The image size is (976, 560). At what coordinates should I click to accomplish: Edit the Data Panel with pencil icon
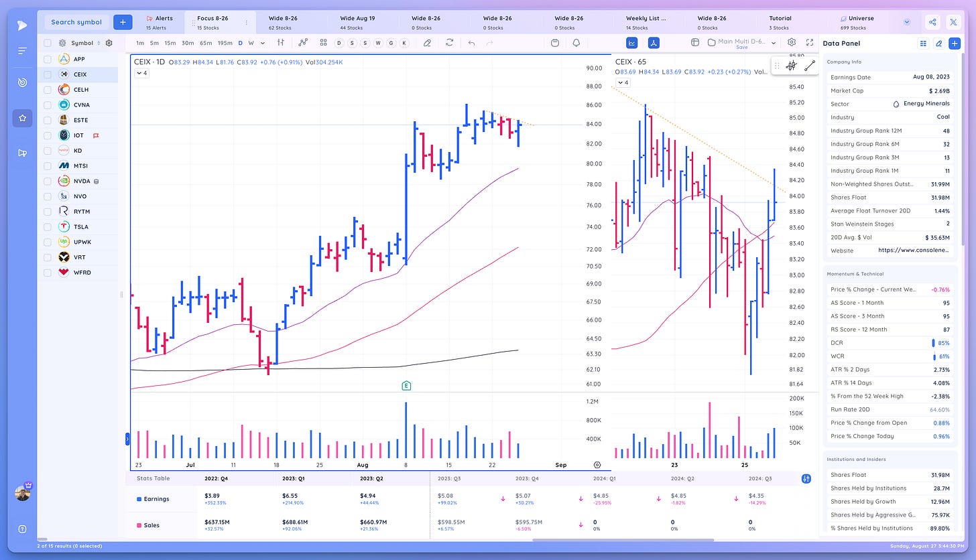coord(939,43)
